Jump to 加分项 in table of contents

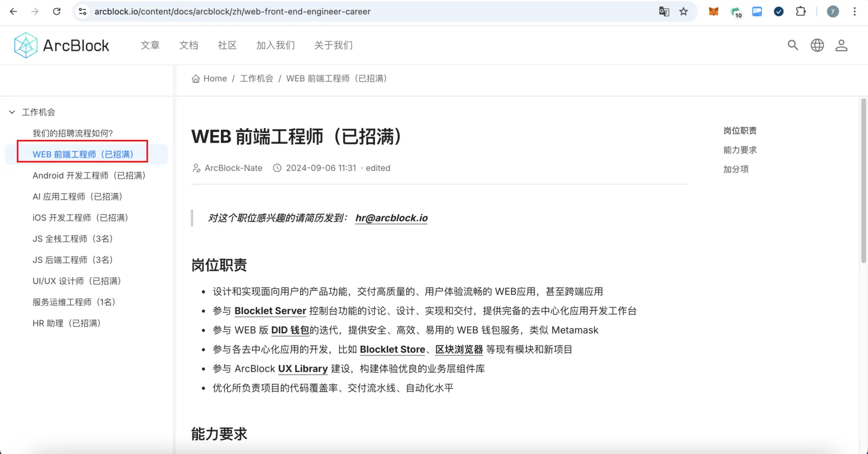click(x=736, y=169)
